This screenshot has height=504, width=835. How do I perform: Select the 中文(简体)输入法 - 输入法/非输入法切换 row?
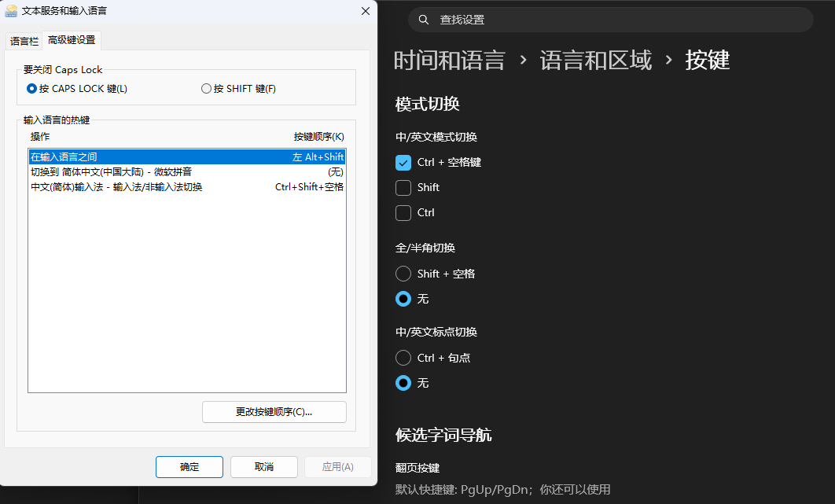tap(187, 186)
